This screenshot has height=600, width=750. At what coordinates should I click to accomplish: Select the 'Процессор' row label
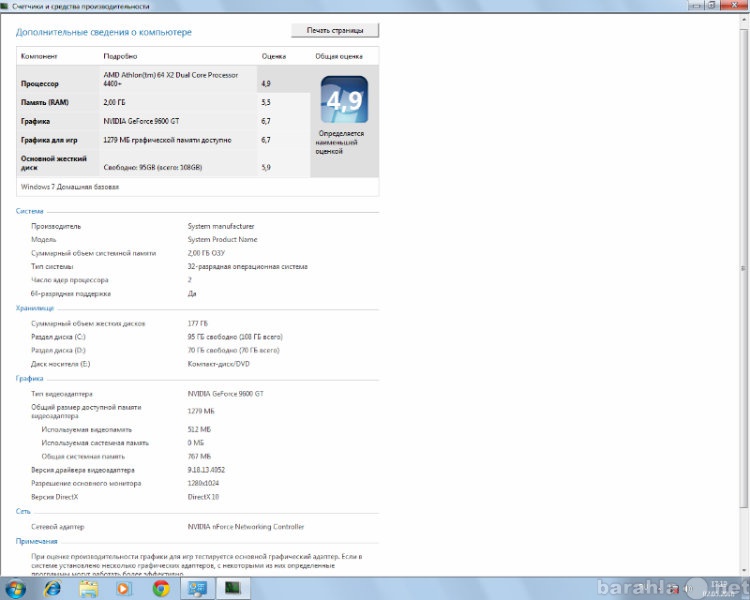tap(40, 84)
